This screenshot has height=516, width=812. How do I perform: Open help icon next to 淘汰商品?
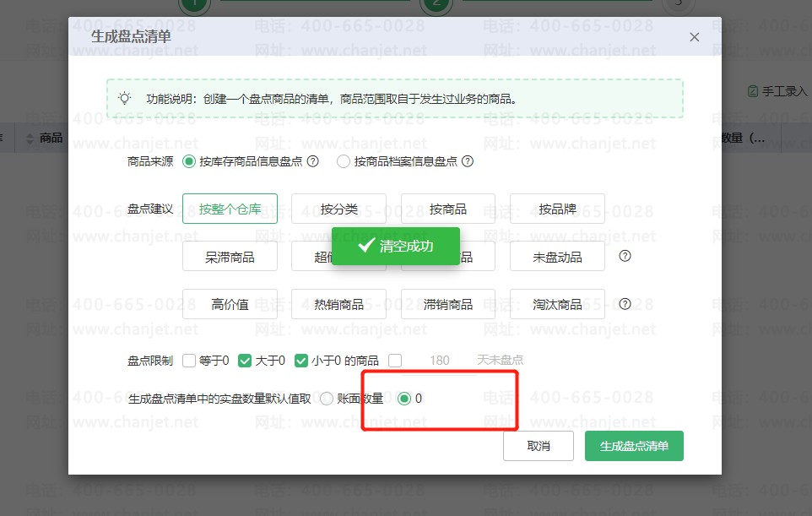click(625, 303)
